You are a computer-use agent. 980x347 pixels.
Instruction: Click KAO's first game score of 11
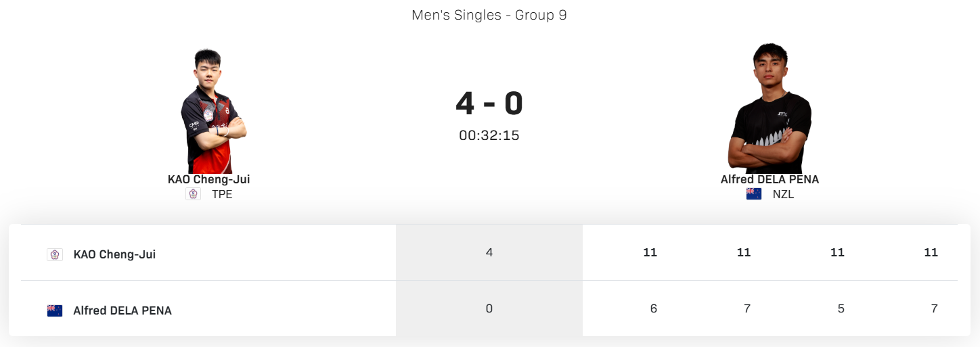650,252
